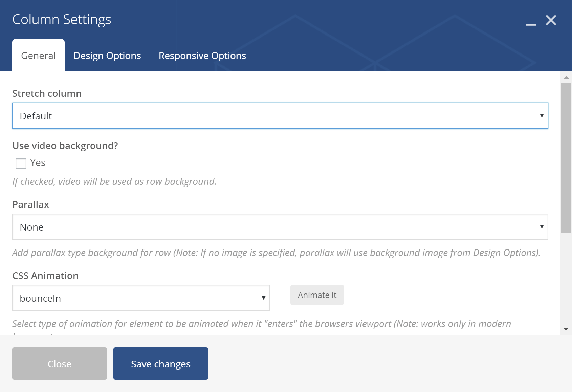Click the scrollbar up arrow
Image resolution: width=572 pixels, height=392 pixels.
tap(566, 78)
